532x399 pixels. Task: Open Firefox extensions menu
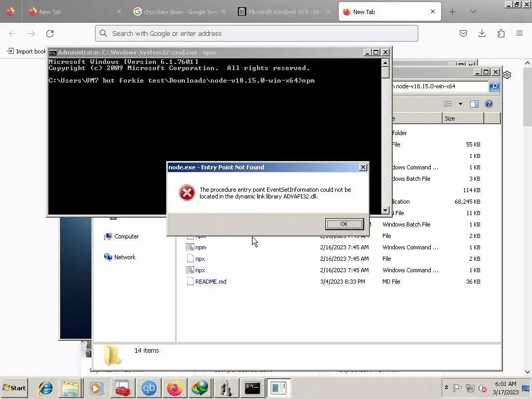click(x=501, y=33)
